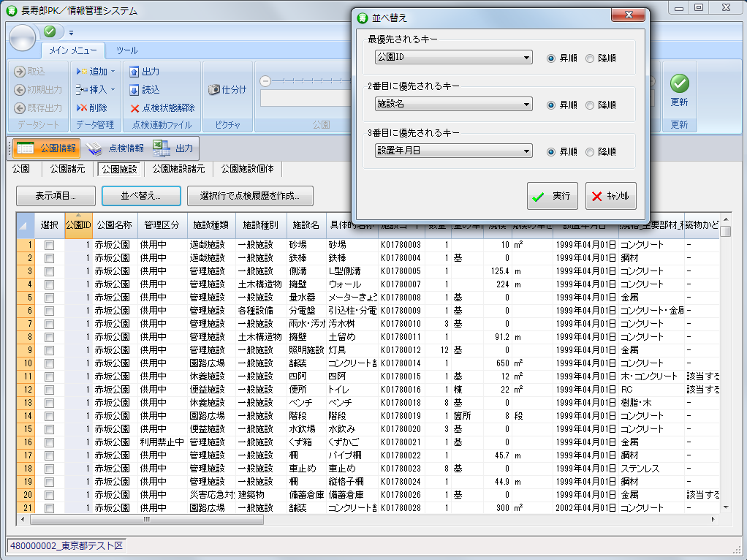Click the green 更新 checkmark icon
This screenshot has width=747, height=560.
(680, 83)
